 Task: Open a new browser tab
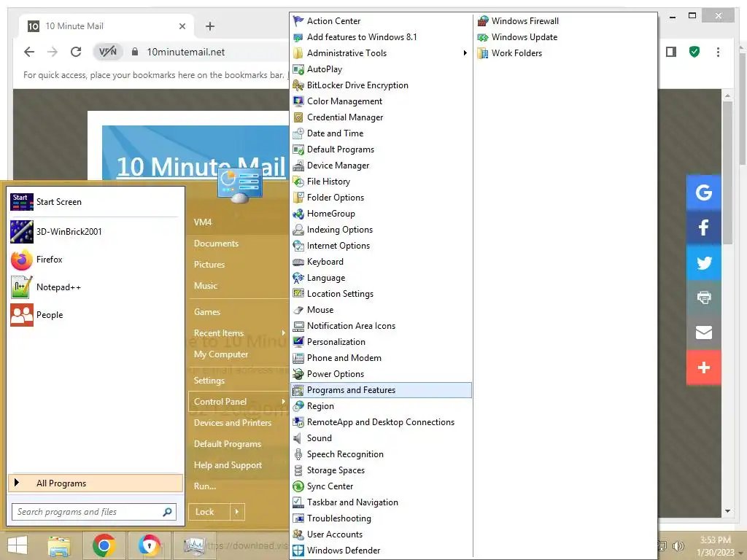[209, 26]
